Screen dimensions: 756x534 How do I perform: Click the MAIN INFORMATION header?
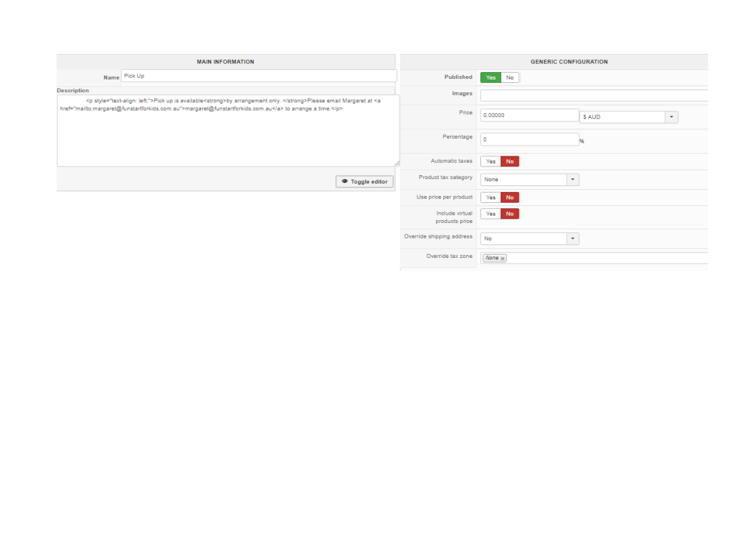click(x=225, y=62)
